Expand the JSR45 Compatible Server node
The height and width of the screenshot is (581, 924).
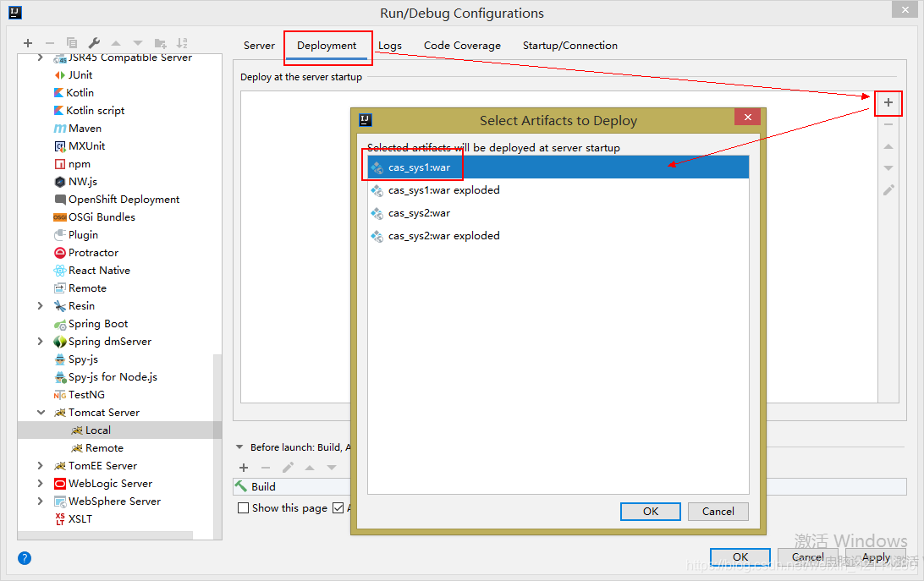tap(40, 58)
